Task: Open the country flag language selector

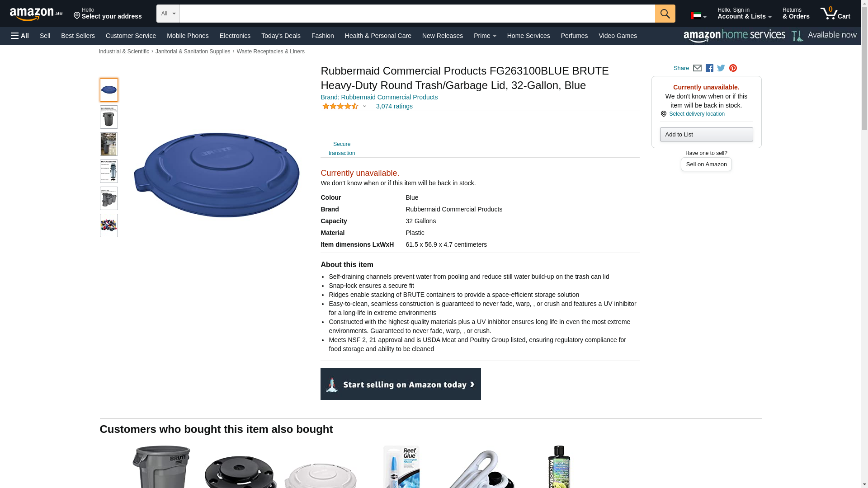Action: [x=698, y=16]
